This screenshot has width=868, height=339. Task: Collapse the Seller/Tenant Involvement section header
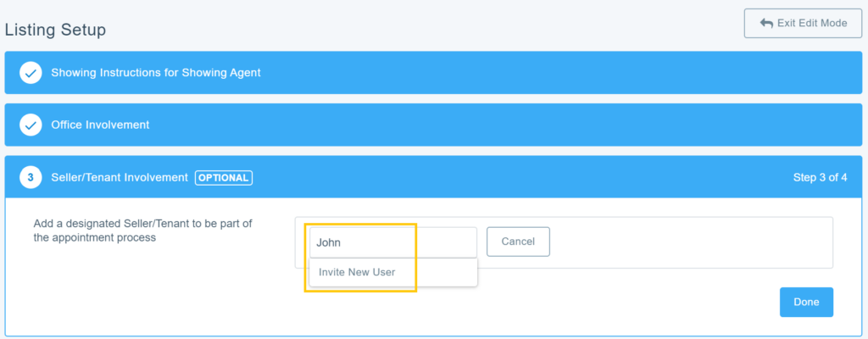click(120, 178)
